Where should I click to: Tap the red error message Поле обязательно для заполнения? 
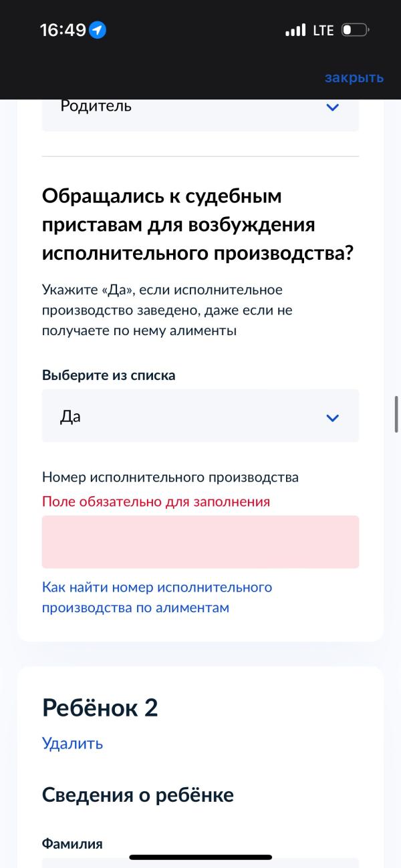[156, 501]
